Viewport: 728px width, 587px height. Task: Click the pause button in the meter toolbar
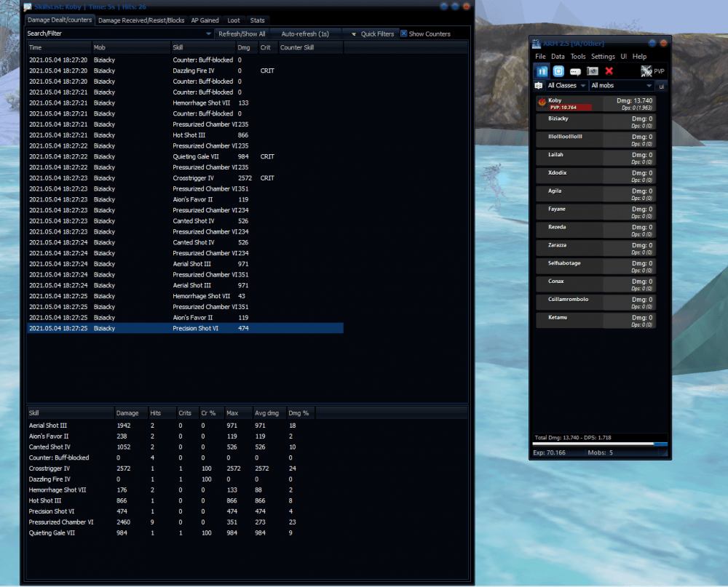542,71
